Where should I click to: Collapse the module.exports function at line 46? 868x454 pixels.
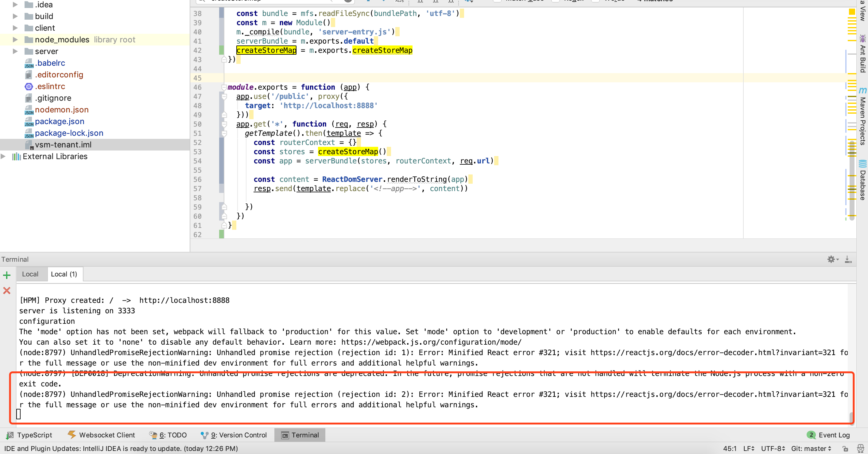pyautogui.click(x=224, y=87)
